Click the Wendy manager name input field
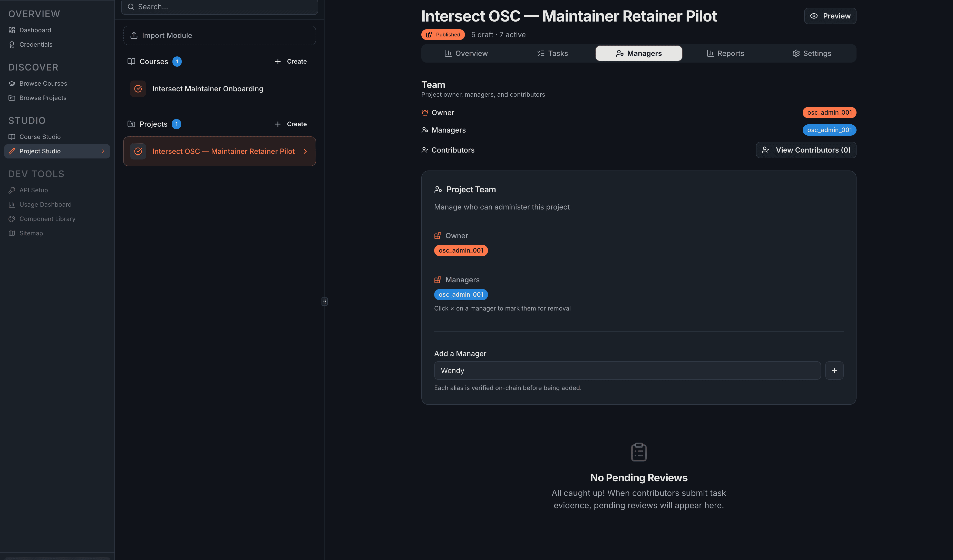 click(x=627, y=370)
